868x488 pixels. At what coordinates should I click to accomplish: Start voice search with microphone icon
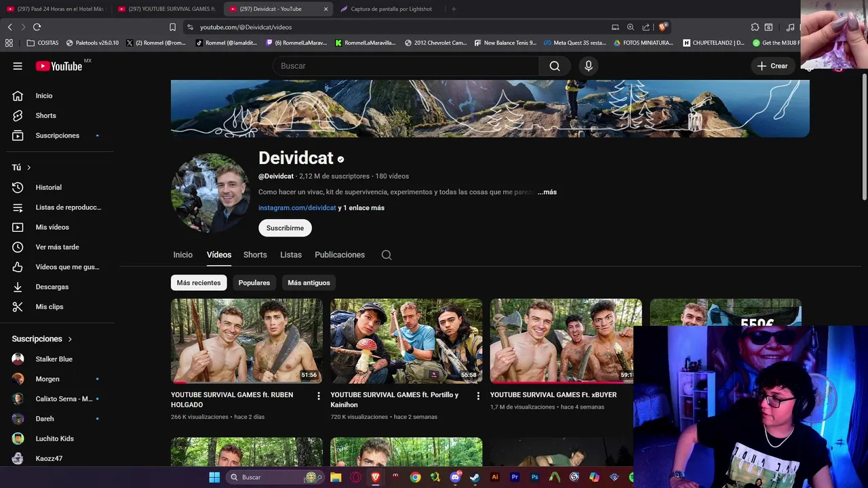click(589, 66)
